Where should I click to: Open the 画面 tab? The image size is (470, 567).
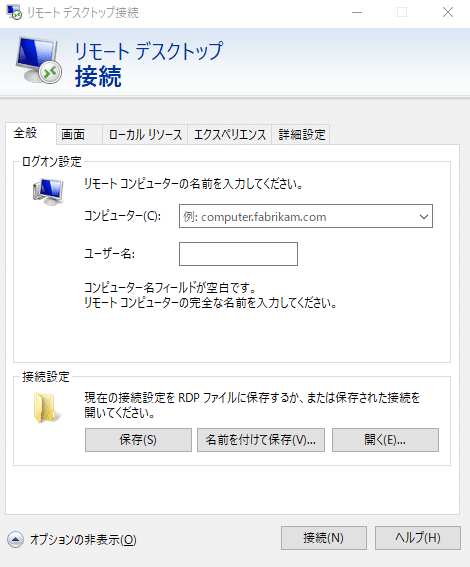coord(79,135)
